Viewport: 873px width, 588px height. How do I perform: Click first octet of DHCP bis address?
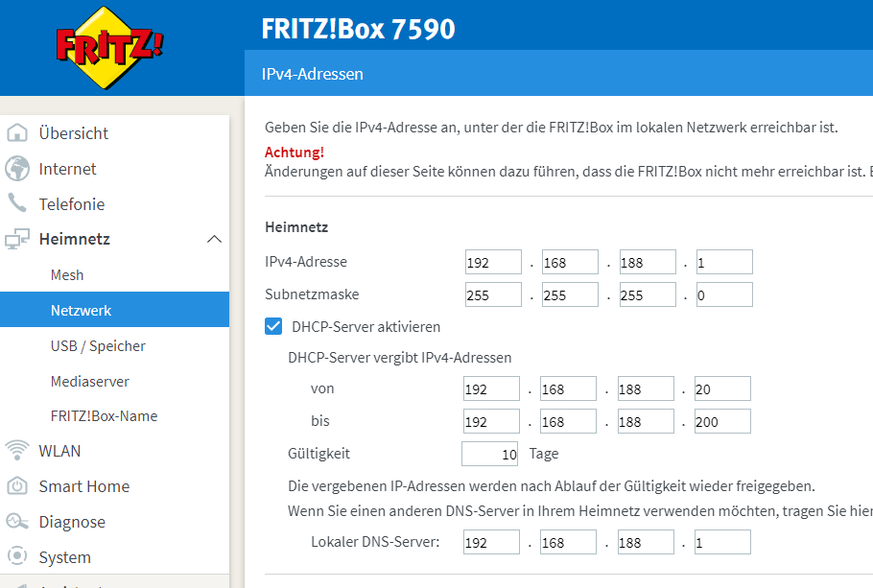491,421
